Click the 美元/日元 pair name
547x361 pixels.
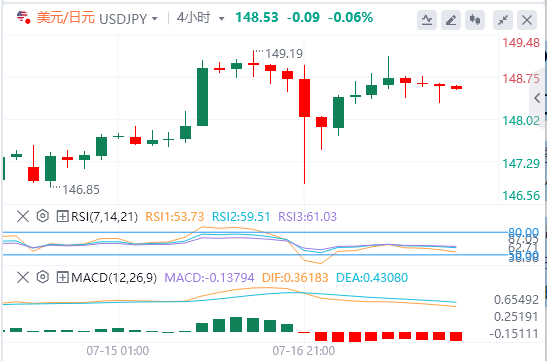point(66,18)
